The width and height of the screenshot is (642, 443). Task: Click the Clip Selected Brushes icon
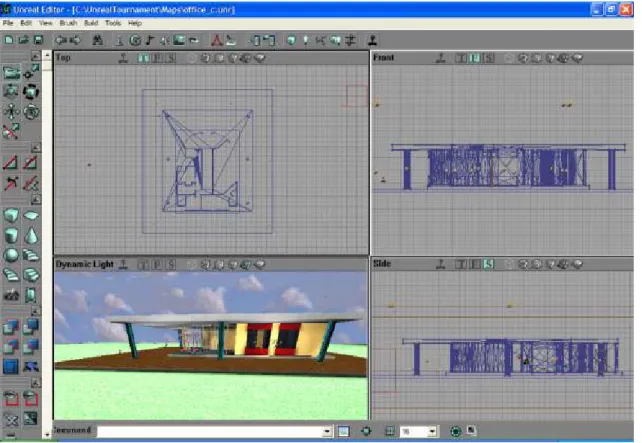click(11, 163)
